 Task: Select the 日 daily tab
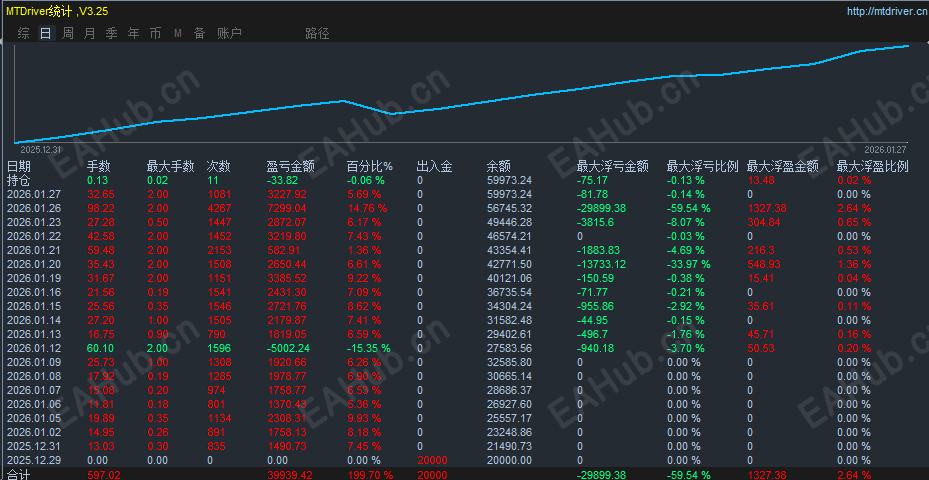[46, 34]
